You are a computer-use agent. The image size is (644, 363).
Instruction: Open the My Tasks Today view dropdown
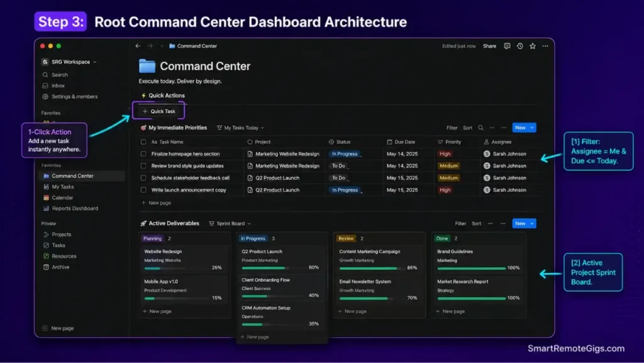click(x=241, y=128)
